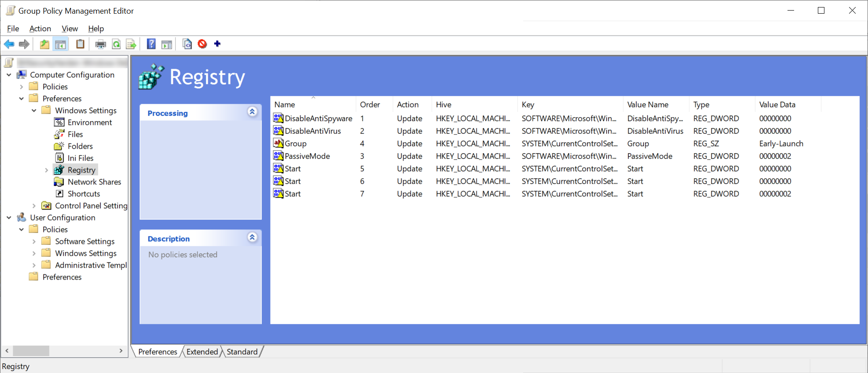
Task: Click the Back arrow toolbar icon
Action: pyautogui.click(x=9, y=44)
